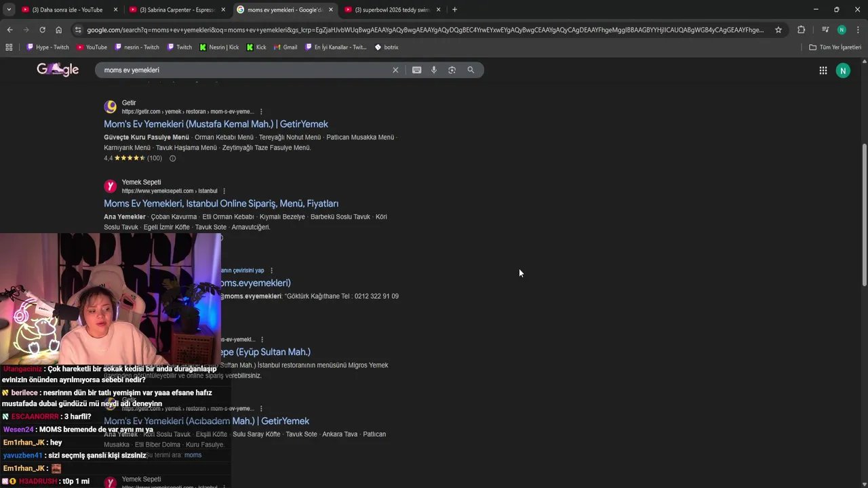Open the new tab plus button
The width and height of the screenshot is (868, 488).
coord(454,9)
